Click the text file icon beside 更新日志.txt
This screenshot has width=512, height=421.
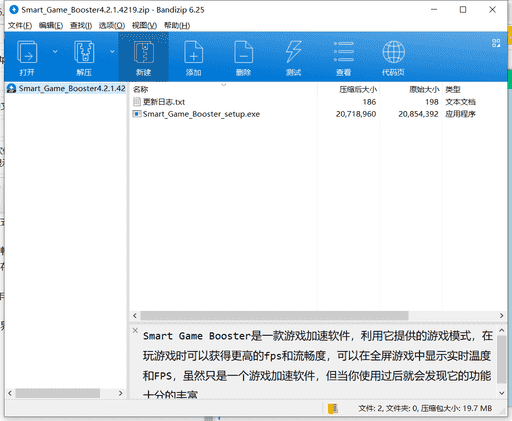(137, 102)
